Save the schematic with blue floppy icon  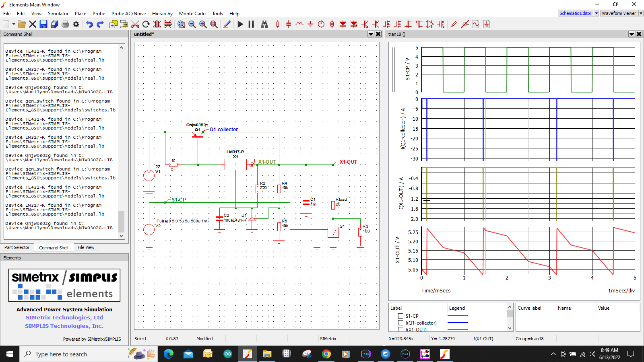43,24
